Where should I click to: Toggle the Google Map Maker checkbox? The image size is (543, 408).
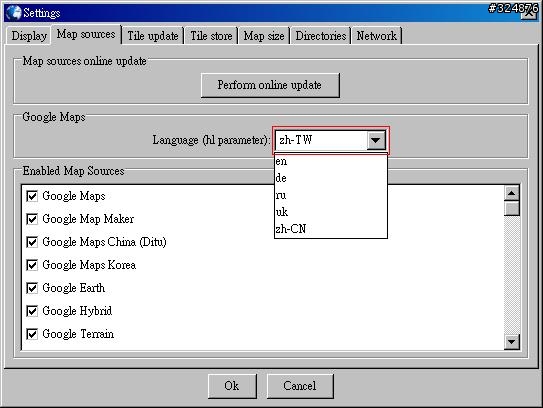(x=32, y=219)
